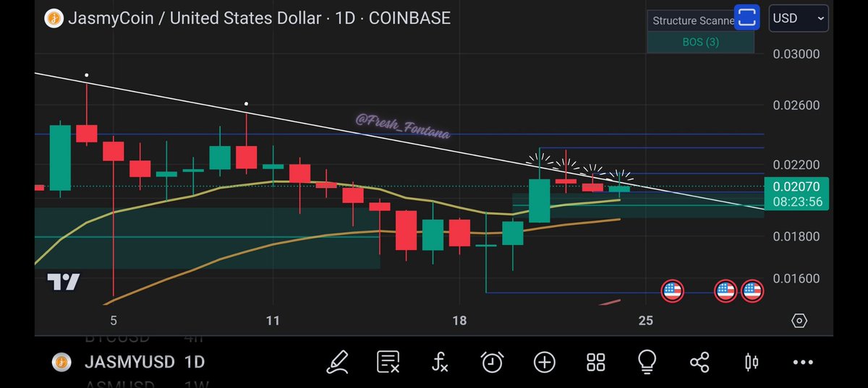Viewport: 868px width, 388px height.
Task: Click the date label 5 on time axis
Action: (114, 320)
